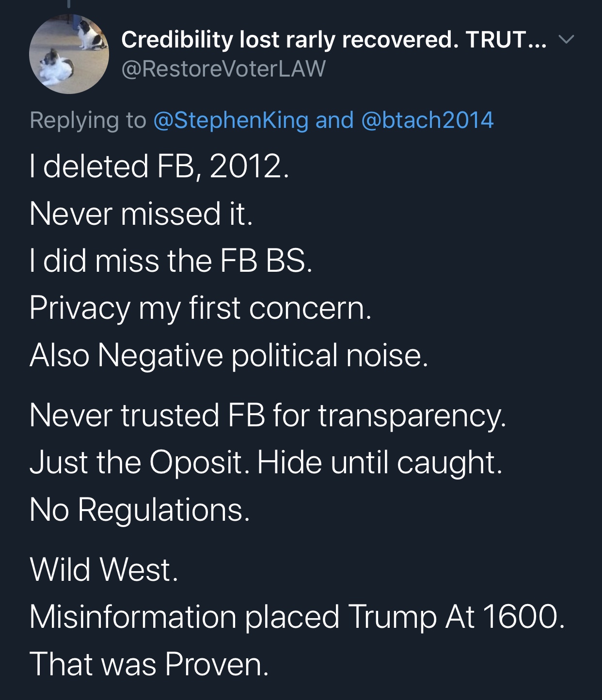Click the 'Replying to' label

tap(88, 120)
